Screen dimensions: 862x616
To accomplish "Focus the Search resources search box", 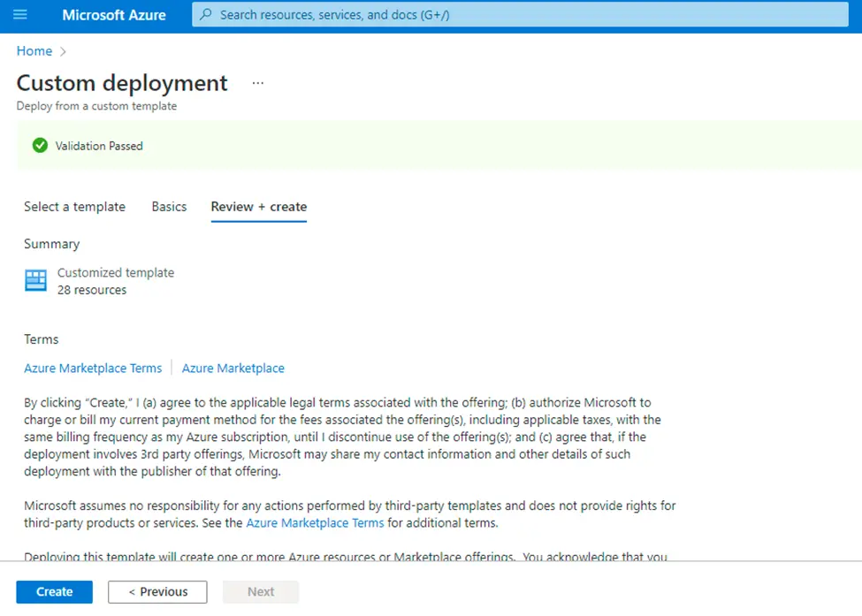I will click(520, 15).
